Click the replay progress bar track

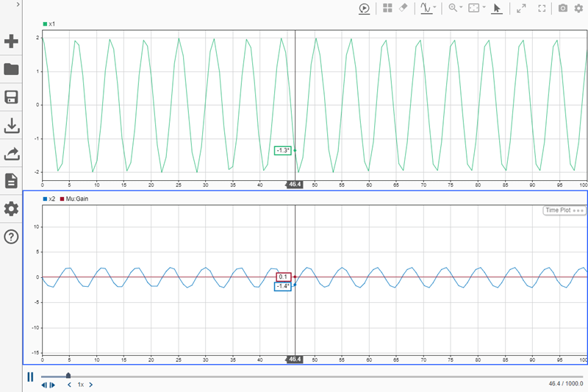coord(312,377)
